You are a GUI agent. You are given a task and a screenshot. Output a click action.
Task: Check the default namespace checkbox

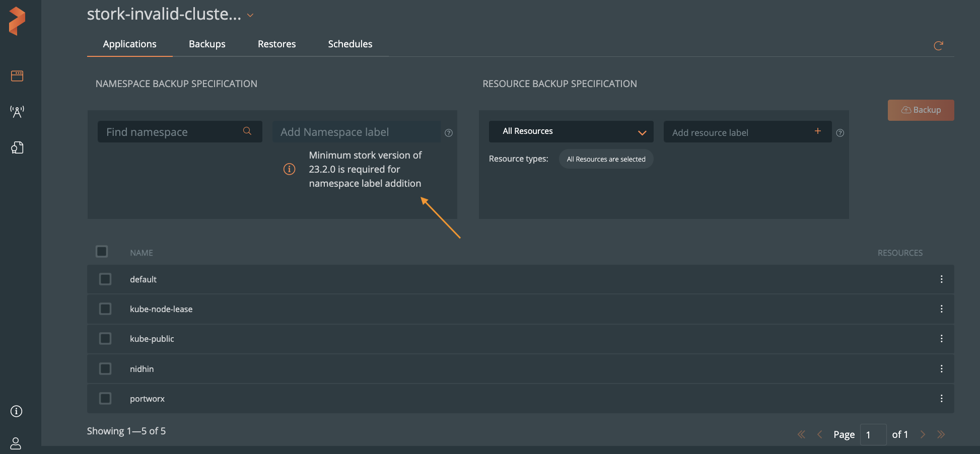point(105,279)
